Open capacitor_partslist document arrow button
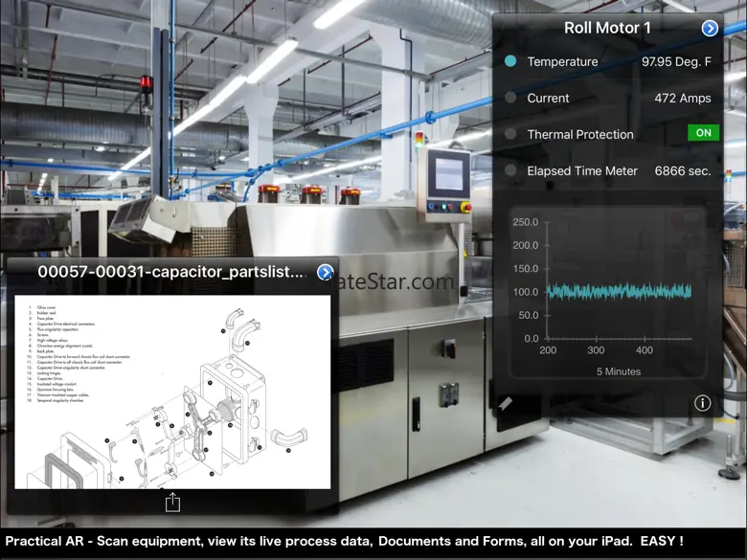The width and height of the screenshot is (747, 560). click(325, 272)
